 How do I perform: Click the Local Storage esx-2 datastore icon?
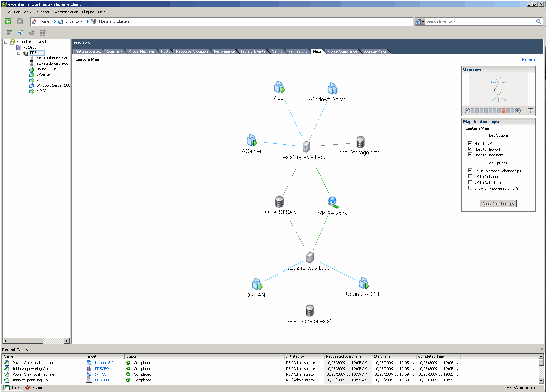[309, 311]
